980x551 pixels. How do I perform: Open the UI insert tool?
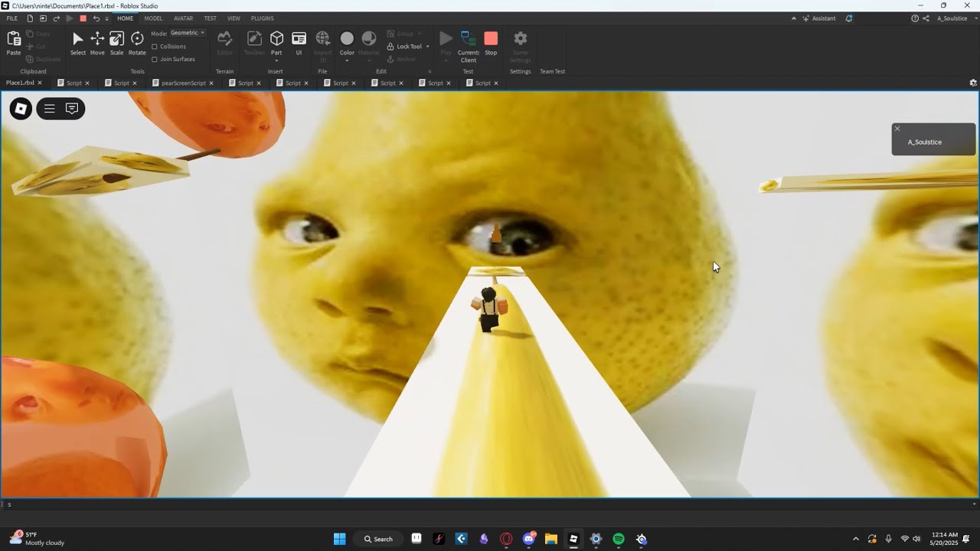coord(299,43)
